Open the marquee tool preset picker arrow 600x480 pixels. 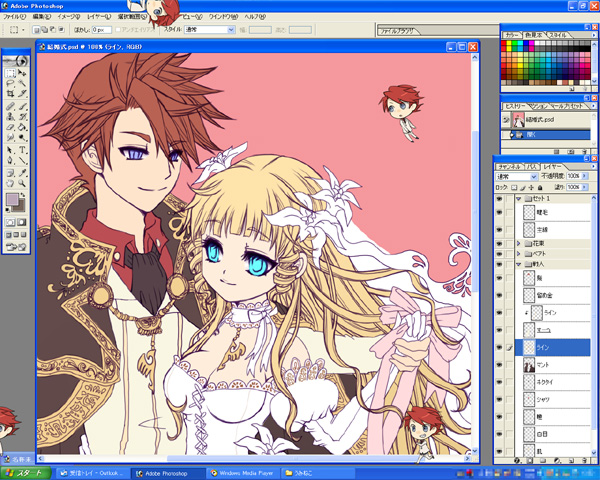(23, 29)
